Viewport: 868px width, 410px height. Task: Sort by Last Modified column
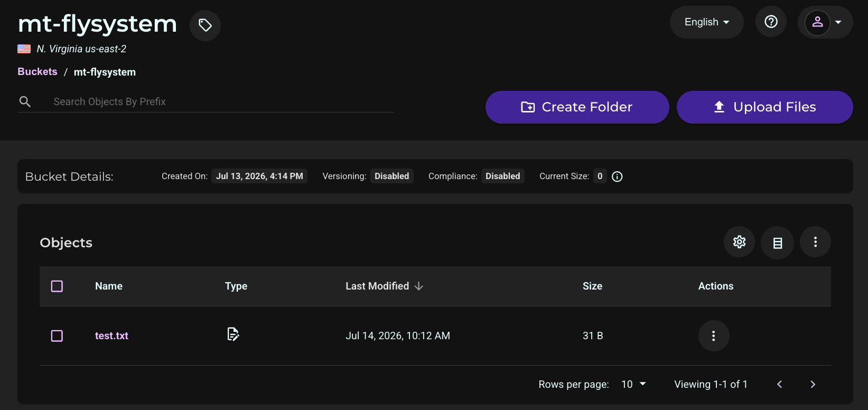coord(377,286)
